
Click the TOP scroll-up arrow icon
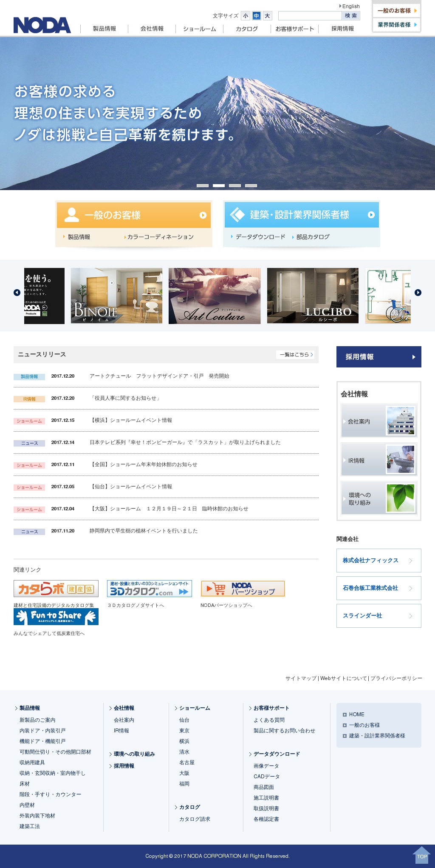coord(421,856)
